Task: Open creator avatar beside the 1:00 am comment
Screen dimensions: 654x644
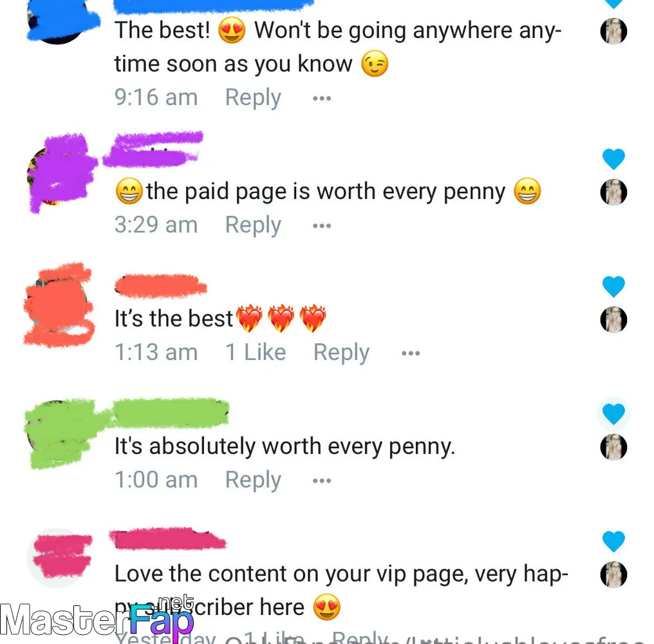Action: click(613, 446)
